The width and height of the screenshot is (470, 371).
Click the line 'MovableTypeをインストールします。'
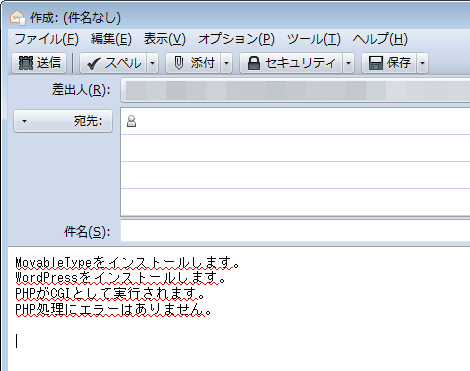127,263
